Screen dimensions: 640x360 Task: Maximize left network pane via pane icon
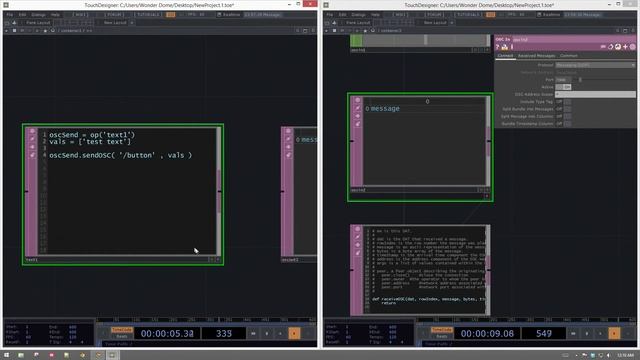pos(305,31)
